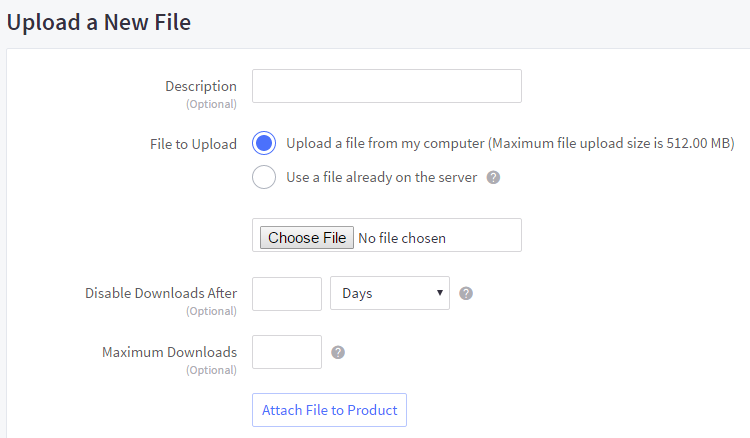Click the 'Use a file already on the server' label text
Screen dimensions: 750x438
pos(382,178)
